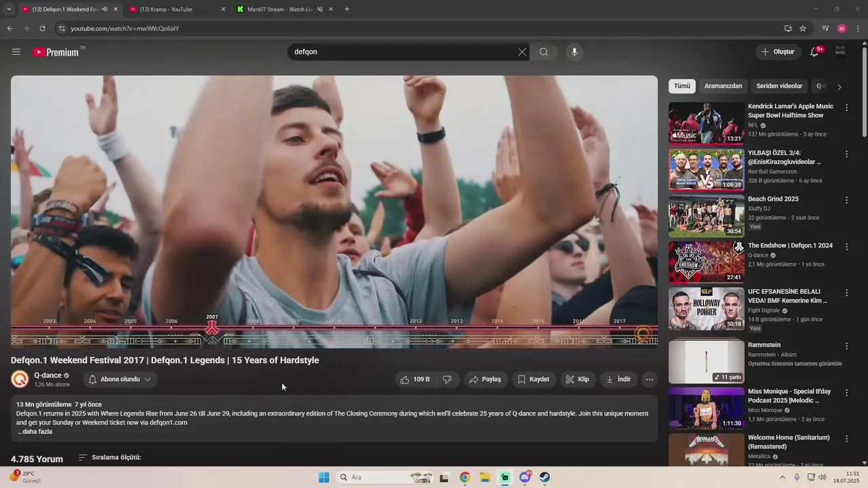Click the Paylaş share button
Screen dimensions: 868x488
pyautogui.click(x=485, y=380)
